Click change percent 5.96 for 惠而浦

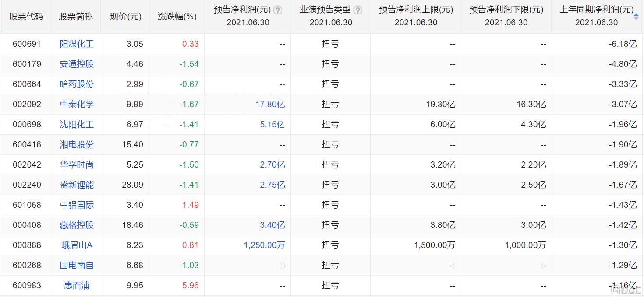tap(190, 285)
